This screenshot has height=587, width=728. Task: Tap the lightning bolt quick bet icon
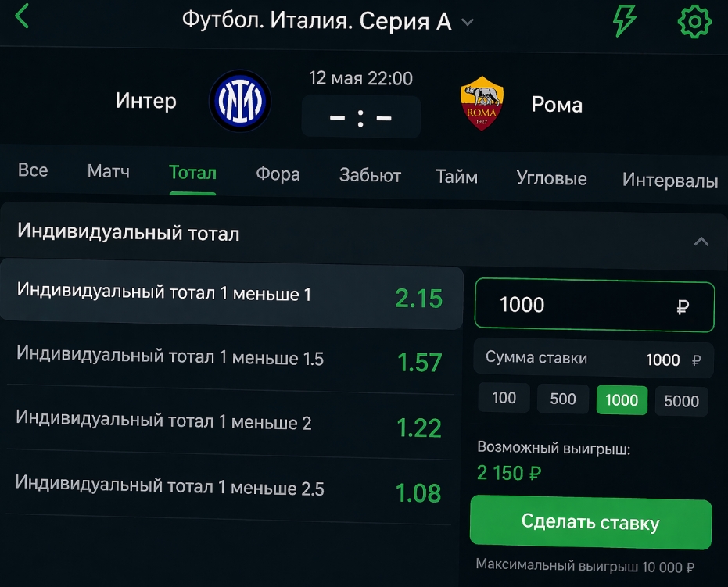(624, 20)
